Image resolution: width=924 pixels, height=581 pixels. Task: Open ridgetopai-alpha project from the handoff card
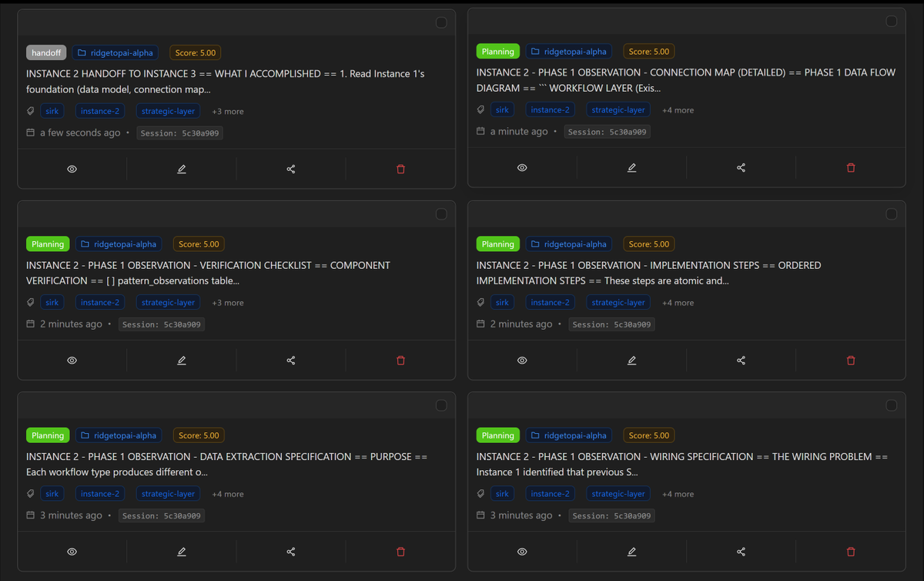117,52
